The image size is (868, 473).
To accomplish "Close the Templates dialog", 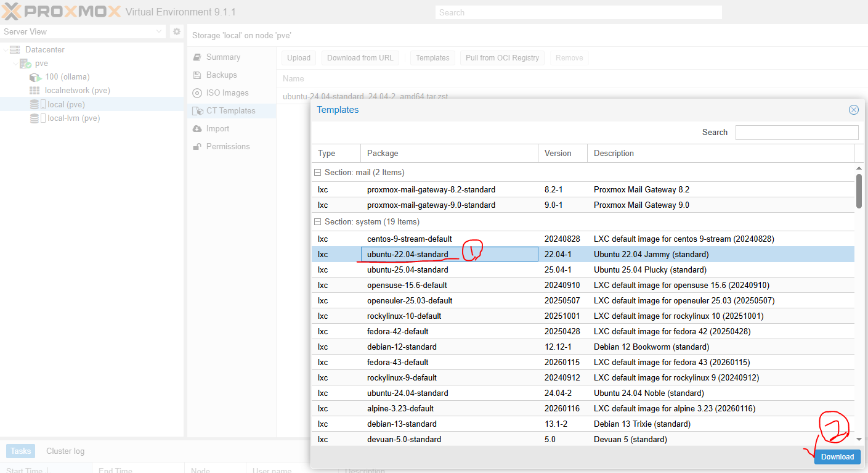I will pos(853,110).
